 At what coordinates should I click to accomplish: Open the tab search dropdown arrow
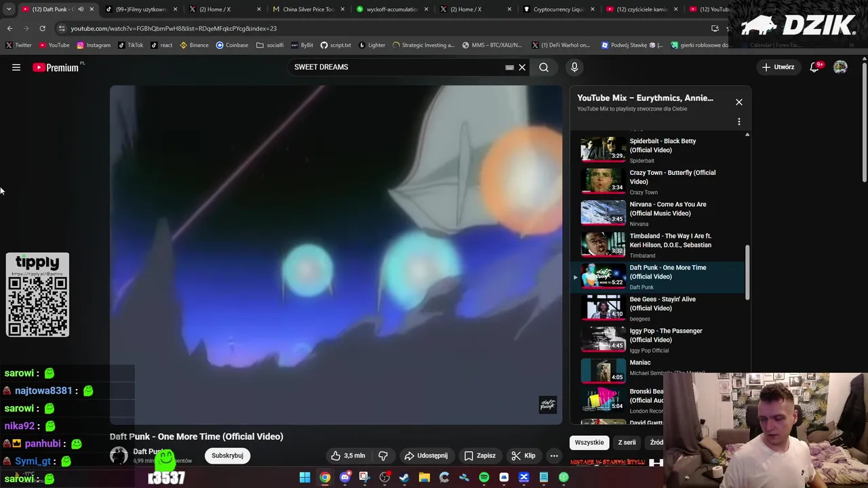9,9
